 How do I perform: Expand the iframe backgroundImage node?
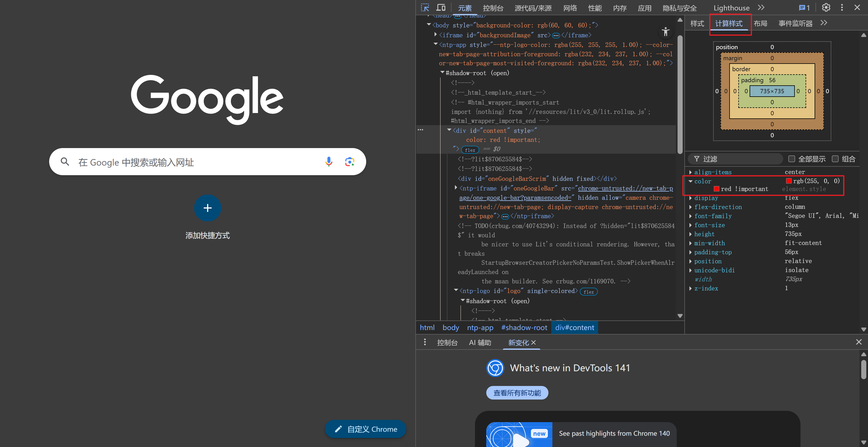(436, 35)
